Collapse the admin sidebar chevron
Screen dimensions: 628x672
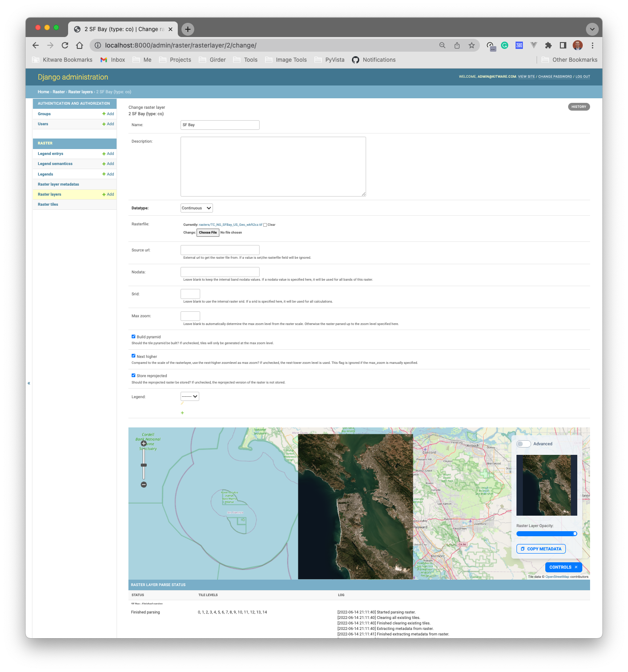pyautogui.click(x=29, y=383)
